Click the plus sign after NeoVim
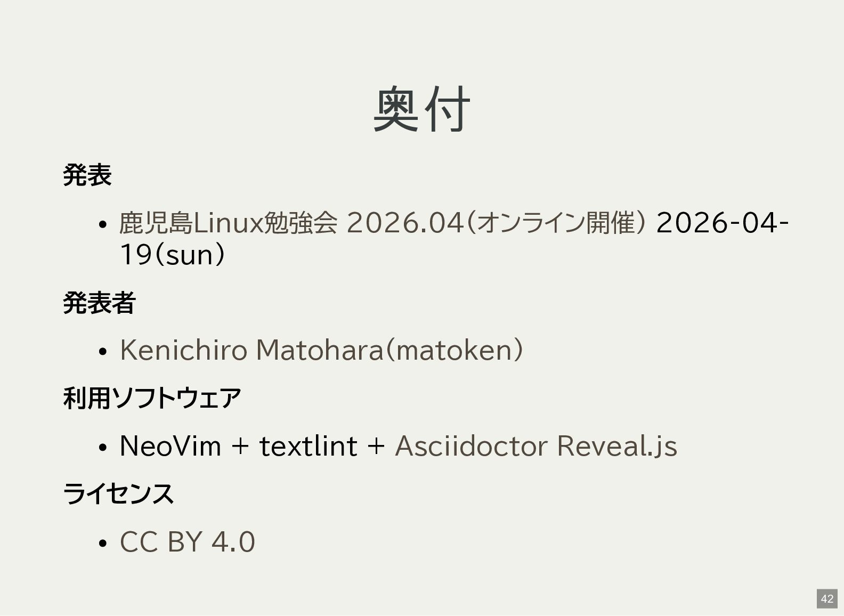The height and width of the screenshot is (616, 844). pyautogui.click(x=240, y=446)
